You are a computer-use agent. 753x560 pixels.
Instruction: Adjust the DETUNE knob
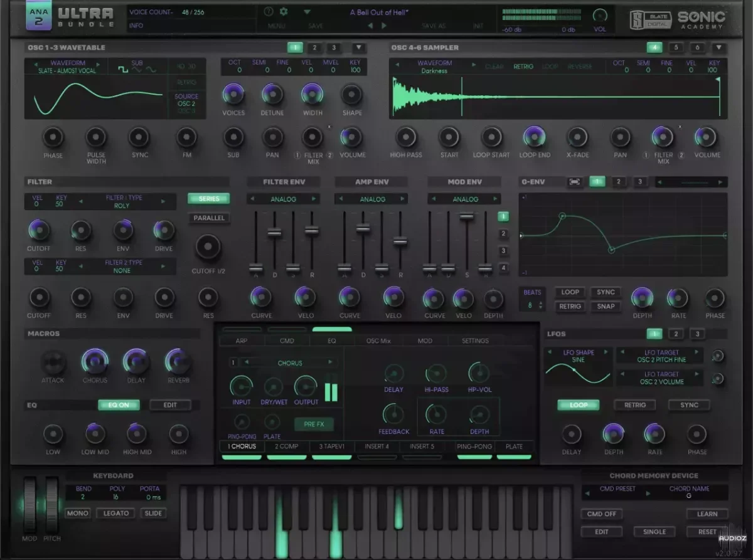273,95
